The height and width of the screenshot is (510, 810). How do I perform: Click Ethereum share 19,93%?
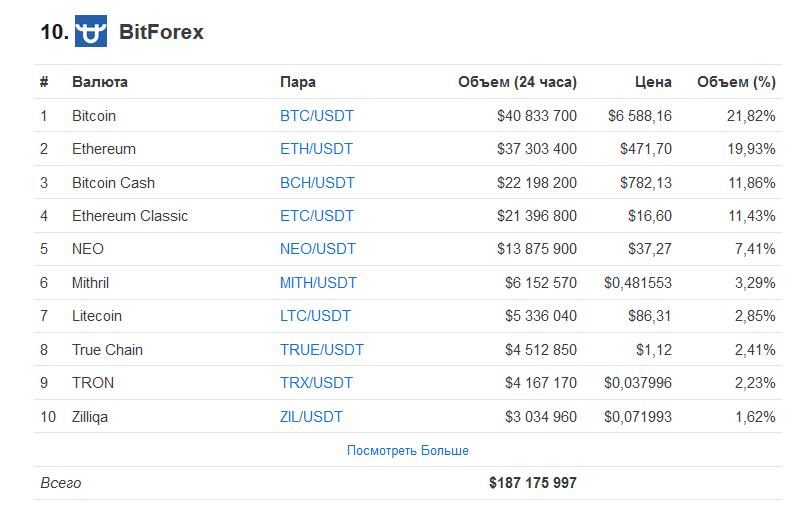[751, 149]
